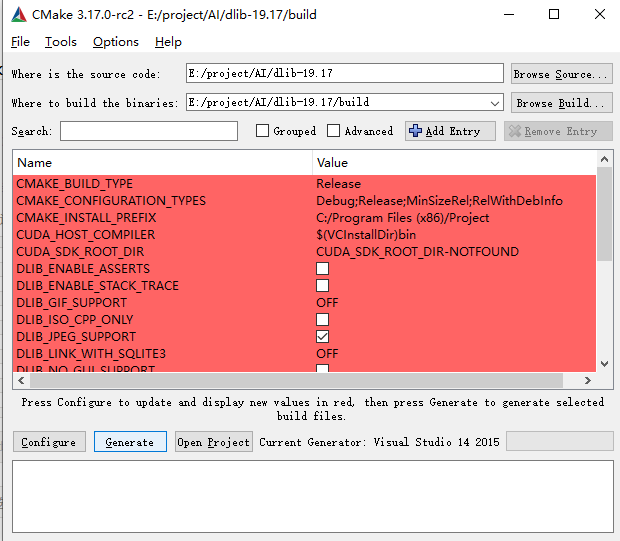This screenshot has height=541, width=620.
Task: Select the CUDA_HOST_COMPILER entry
Action: tap(85, 235)
